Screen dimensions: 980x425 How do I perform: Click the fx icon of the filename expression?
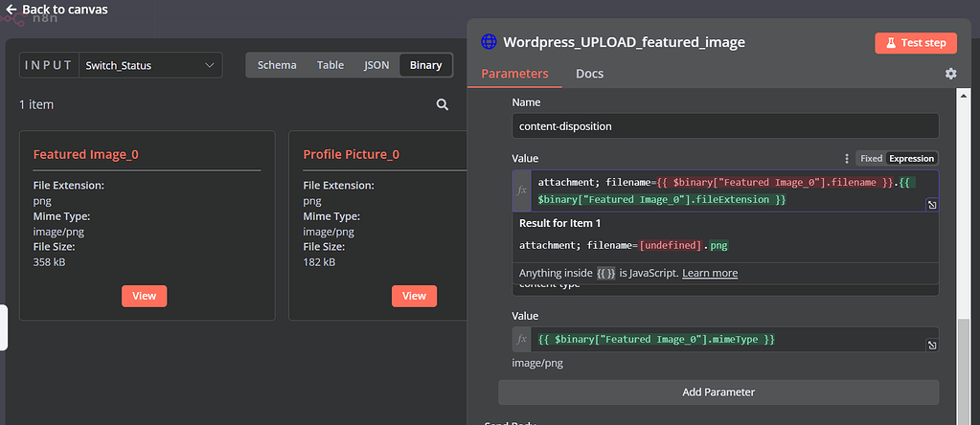coord(522,191)
